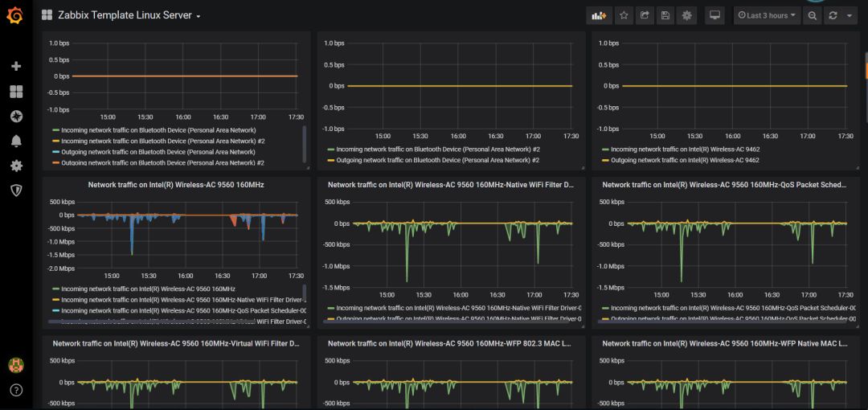This screenshot has width=868, height=410.
Task: Cycle view mode with monitor icon
Action: click(x=714, y=15)
